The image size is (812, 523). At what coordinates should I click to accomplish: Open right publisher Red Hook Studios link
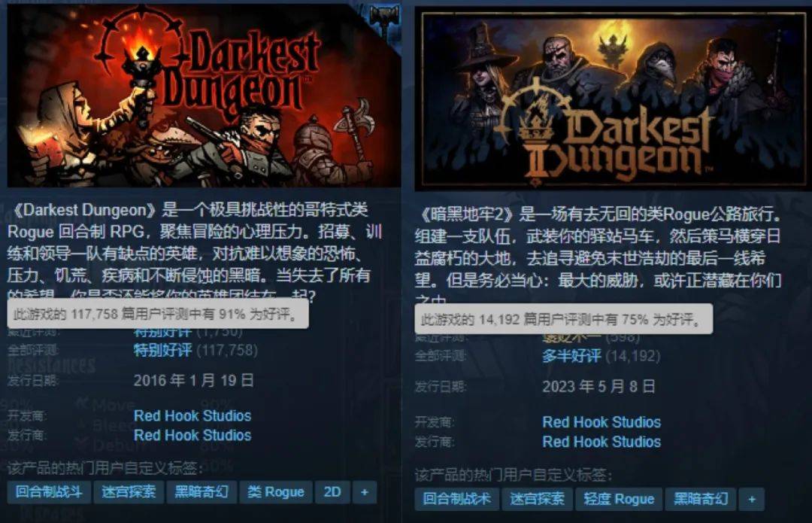tap(601, 442)
